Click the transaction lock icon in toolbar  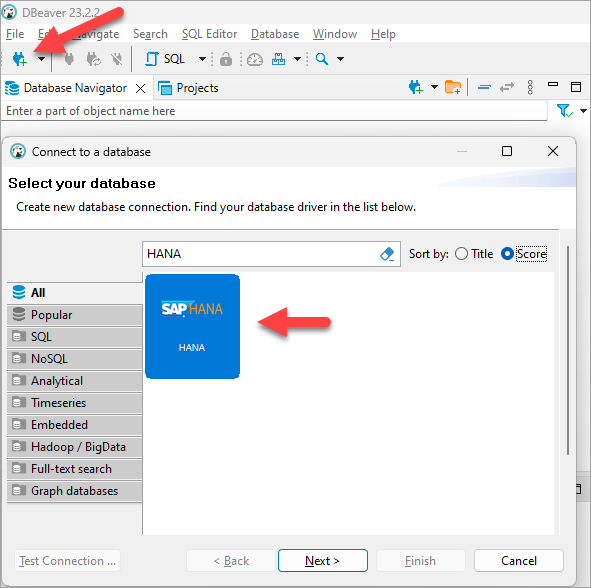tap(226, 59)
